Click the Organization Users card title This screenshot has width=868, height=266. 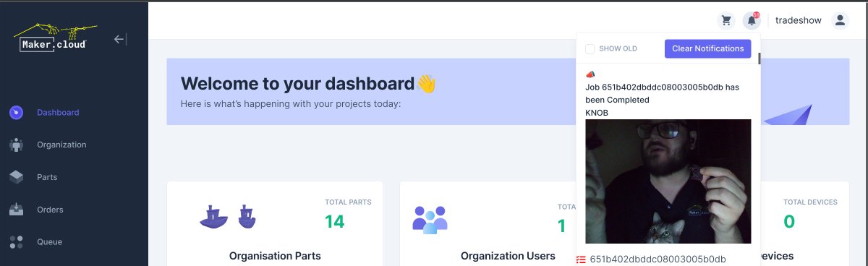pos(508,256)
